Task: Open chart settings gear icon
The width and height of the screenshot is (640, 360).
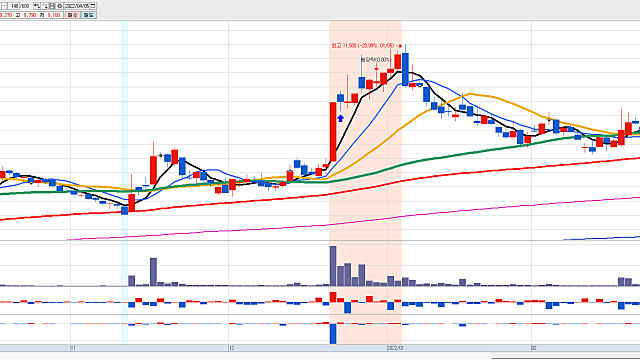Action: pos(59,6)
